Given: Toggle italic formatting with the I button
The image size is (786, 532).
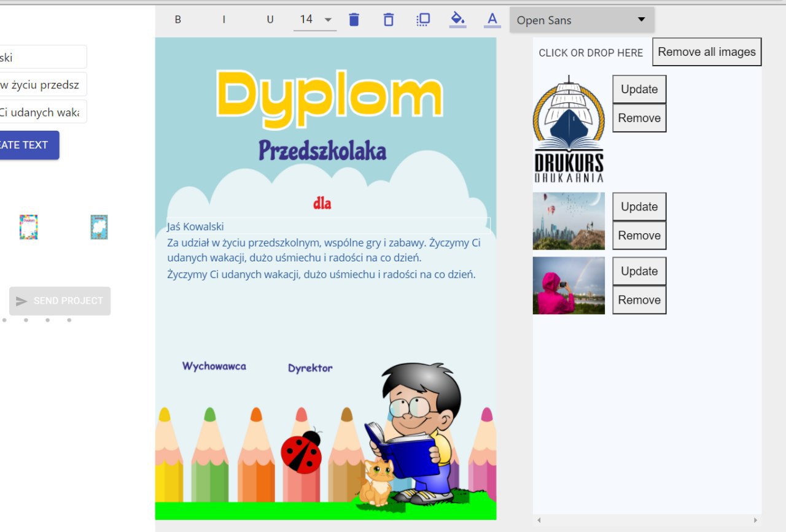Looking at the screenshot, I should click(x=224, y=20).
